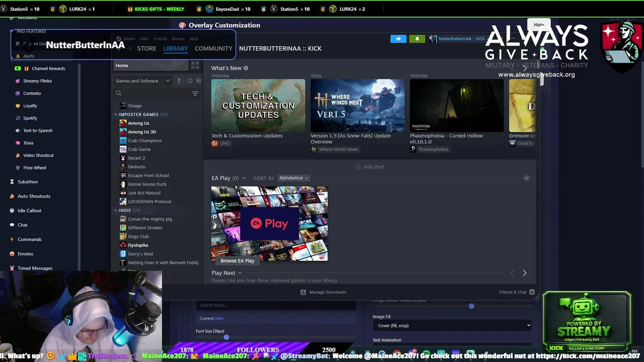Open the Alphabetical sort dropdown
The height and width of the screenshot is (362, 644).
[294, 178]
